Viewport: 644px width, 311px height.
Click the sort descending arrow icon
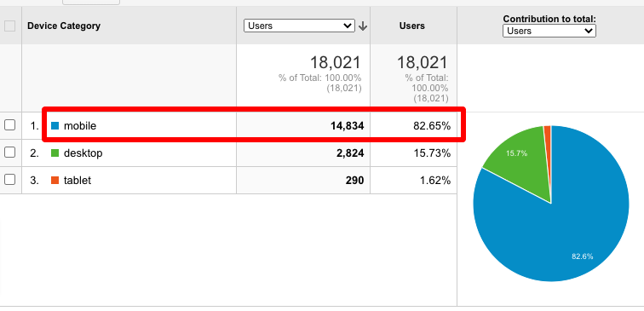(363, 26)
